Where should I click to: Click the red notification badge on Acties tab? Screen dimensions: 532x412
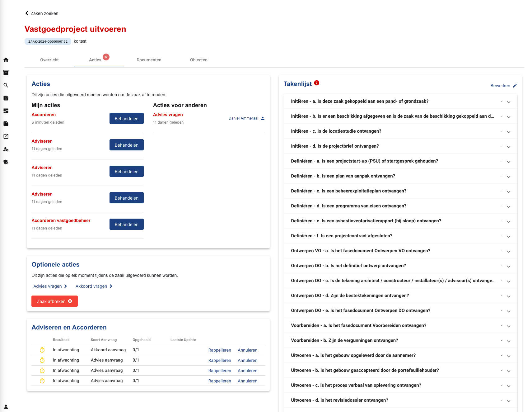tap(106, 57)
